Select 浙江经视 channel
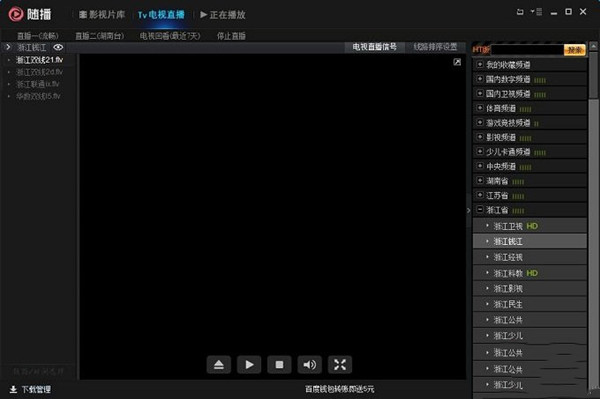Screen dimensions: 600x399 pos(530,257)
